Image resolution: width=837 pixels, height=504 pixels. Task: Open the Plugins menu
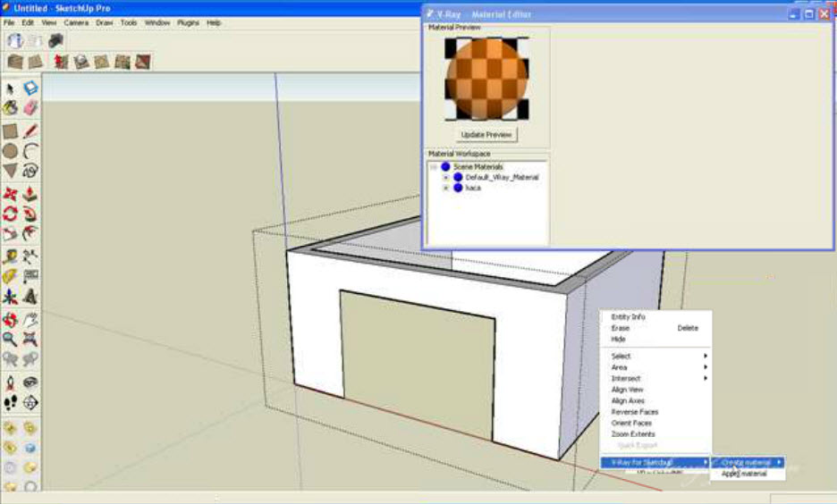pos(188,23)
